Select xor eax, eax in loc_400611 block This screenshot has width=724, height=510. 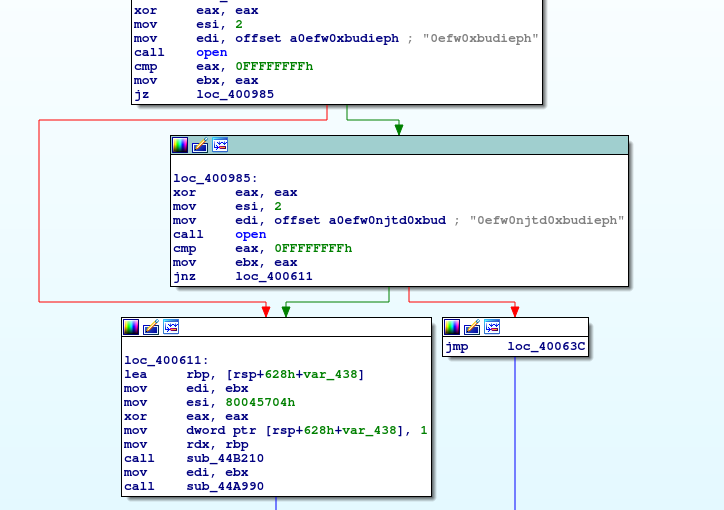186,416
